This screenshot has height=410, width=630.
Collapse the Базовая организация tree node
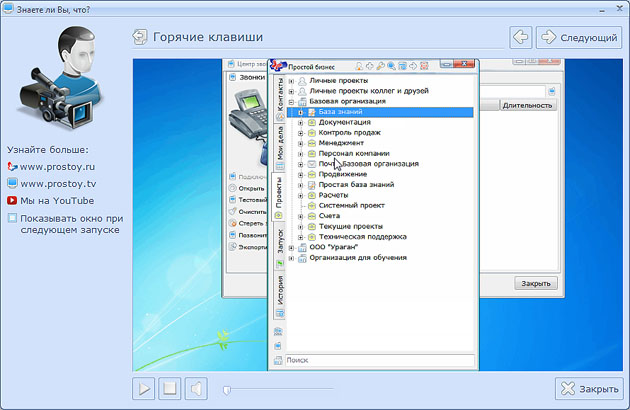[x=291, y=102]
